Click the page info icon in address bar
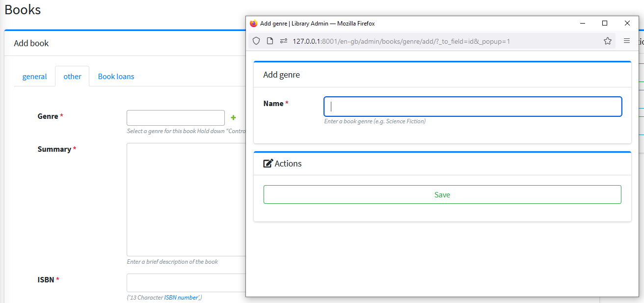Screen dimensions: 644x303 [x=270, y=41]
